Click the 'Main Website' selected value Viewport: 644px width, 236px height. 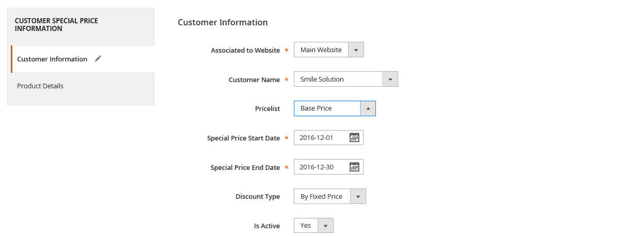321,50
